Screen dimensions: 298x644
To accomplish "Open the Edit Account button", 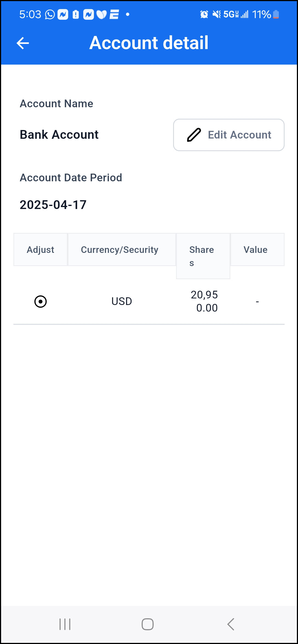I will click(229, 135).
